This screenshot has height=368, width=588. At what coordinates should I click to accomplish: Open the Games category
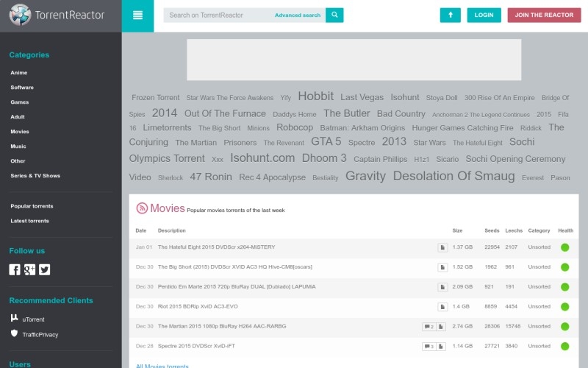click(20, 102)
